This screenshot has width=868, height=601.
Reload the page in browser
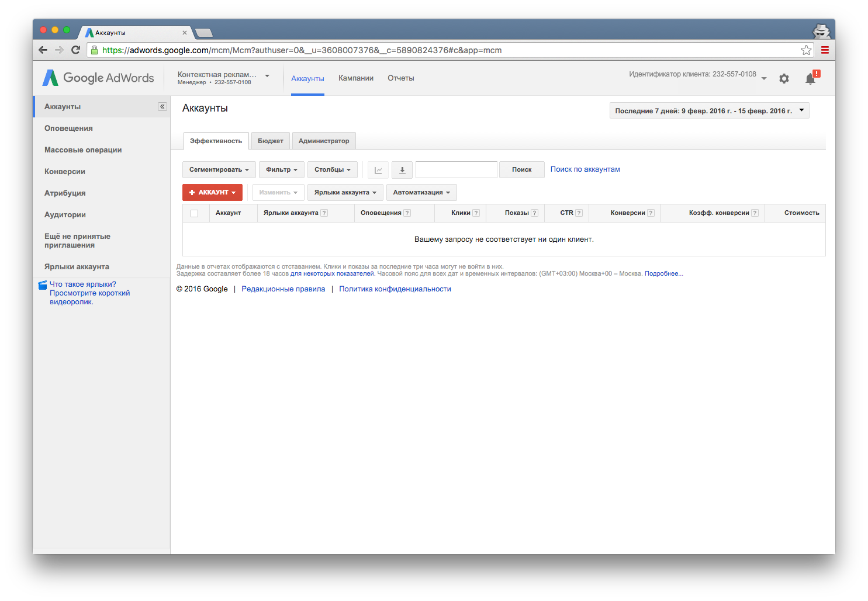pyautogui.click(x=75, y=50)
